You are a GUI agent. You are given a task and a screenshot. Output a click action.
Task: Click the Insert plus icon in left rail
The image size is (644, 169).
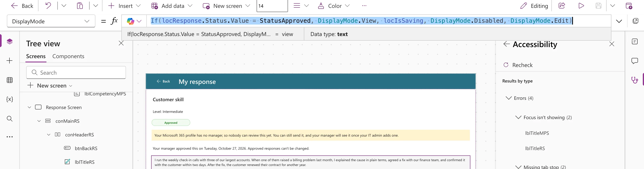pos(9,61)
